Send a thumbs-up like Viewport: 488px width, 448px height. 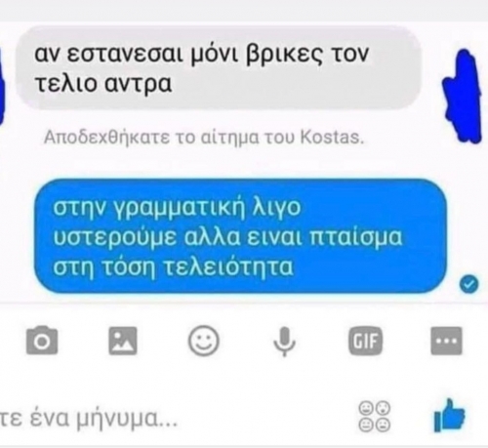[449, 416]
